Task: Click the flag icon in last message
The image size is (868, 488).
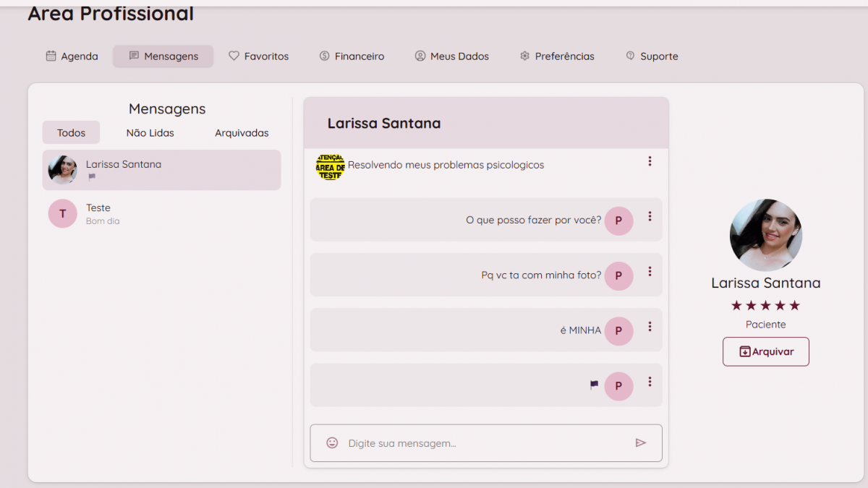Action: (x=594, y=385)
